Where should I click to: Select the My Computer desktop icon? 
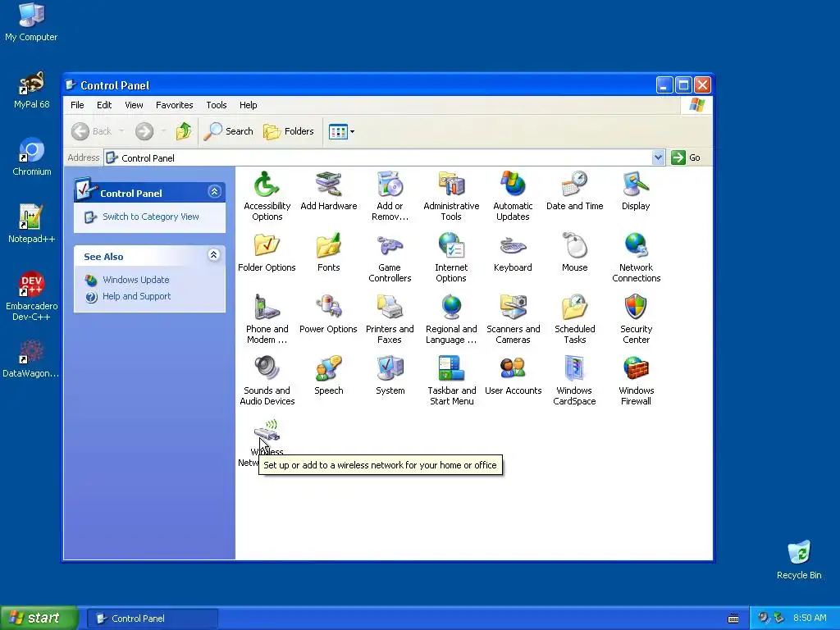31,22
